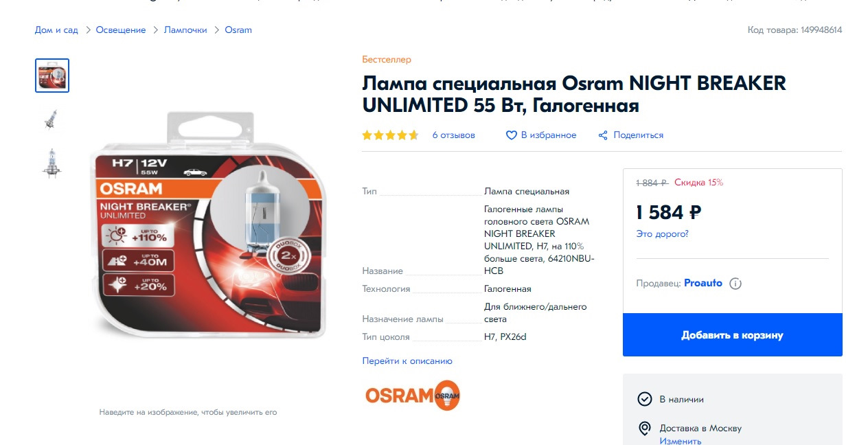Image resolution: width=868 pixels, height=445 pixels.
Task: Click the star rating icons
Action: [x=390, y=135]
